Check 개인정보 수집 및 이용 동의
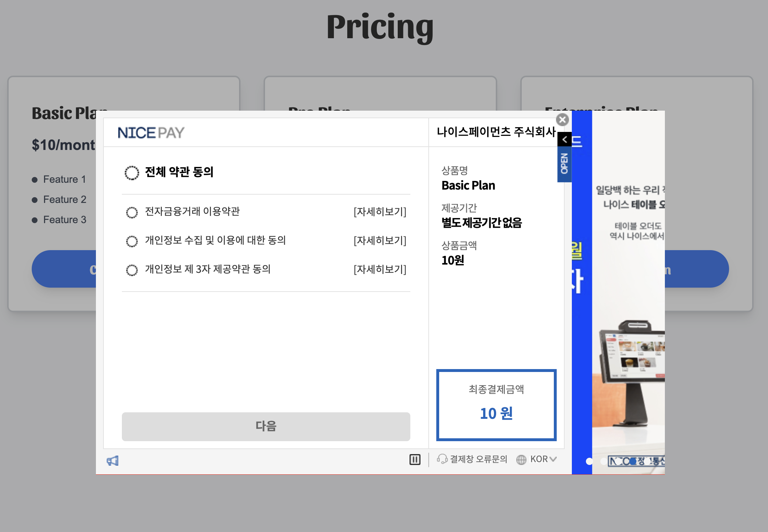The width and height of the screenshot is (768, 532). click(132, 241)
